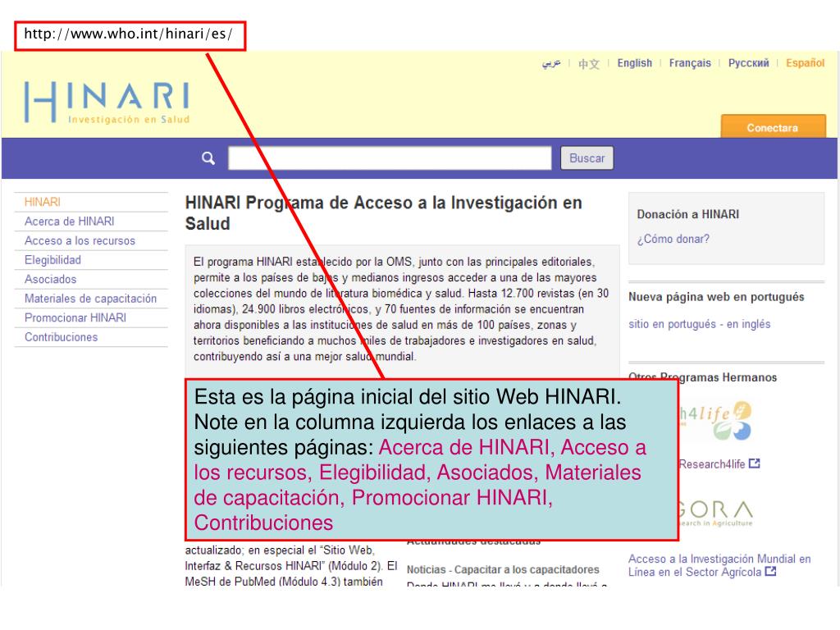This screenshot has height=630, width=840.
Task: Click the magnifying glass search icon
Action: point(208,158)
